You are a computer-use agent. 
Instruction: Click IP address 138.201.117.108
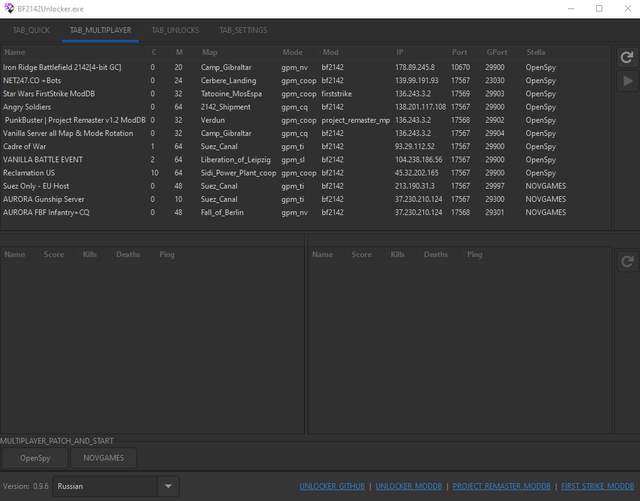420,107
